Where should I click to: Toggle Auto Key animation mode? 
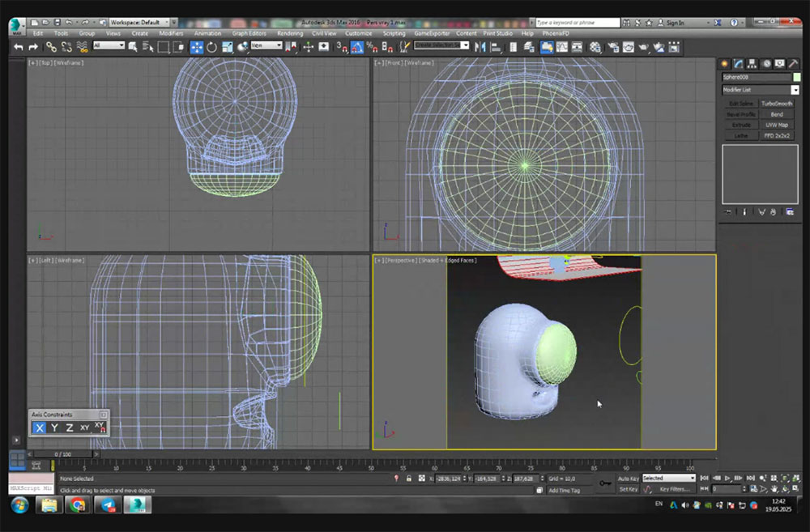629,479
